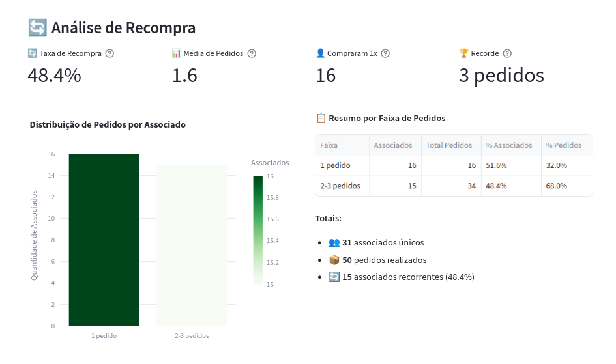The image size is (616, 364).
Task: Click help icon beside Compraram 1x
Action: [385, 53]
